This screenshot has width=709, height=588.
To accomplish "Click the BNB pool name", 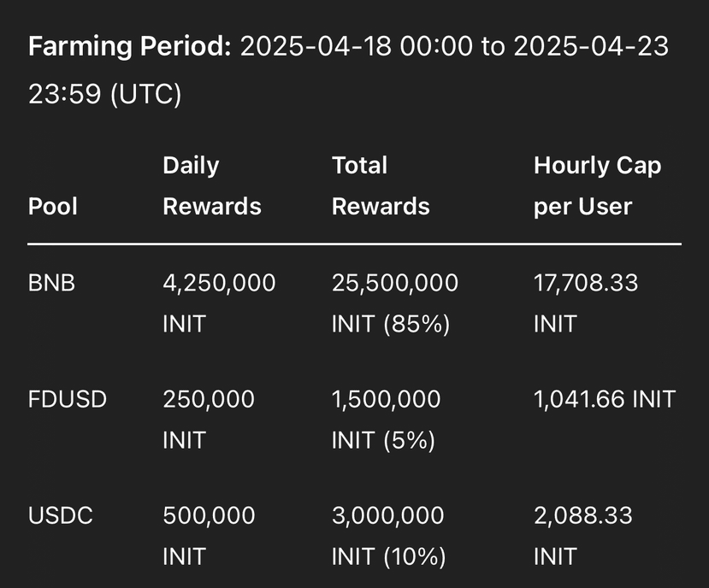I will 51,282.
